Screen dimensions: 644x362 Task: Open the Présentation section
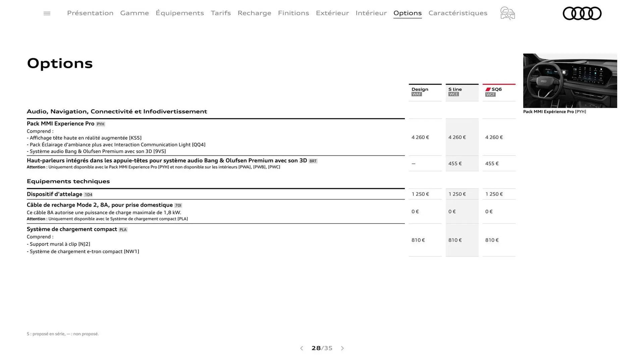[x=90, y=13]
